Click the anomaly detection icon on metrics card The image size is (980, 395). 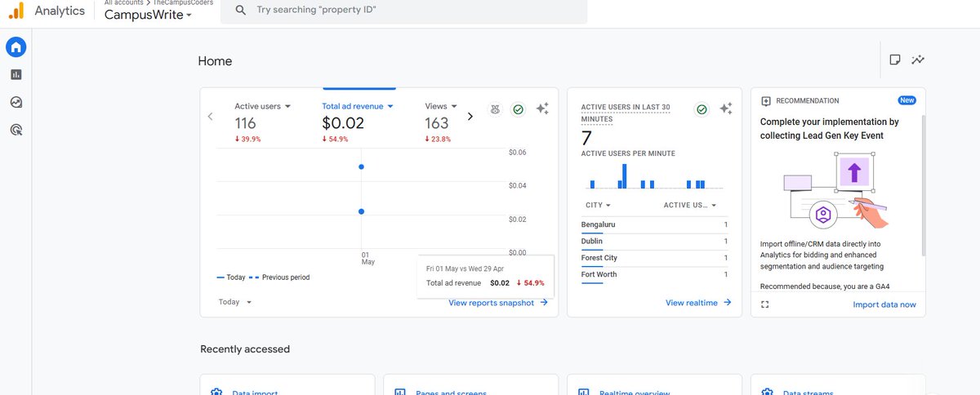[495, 109]
